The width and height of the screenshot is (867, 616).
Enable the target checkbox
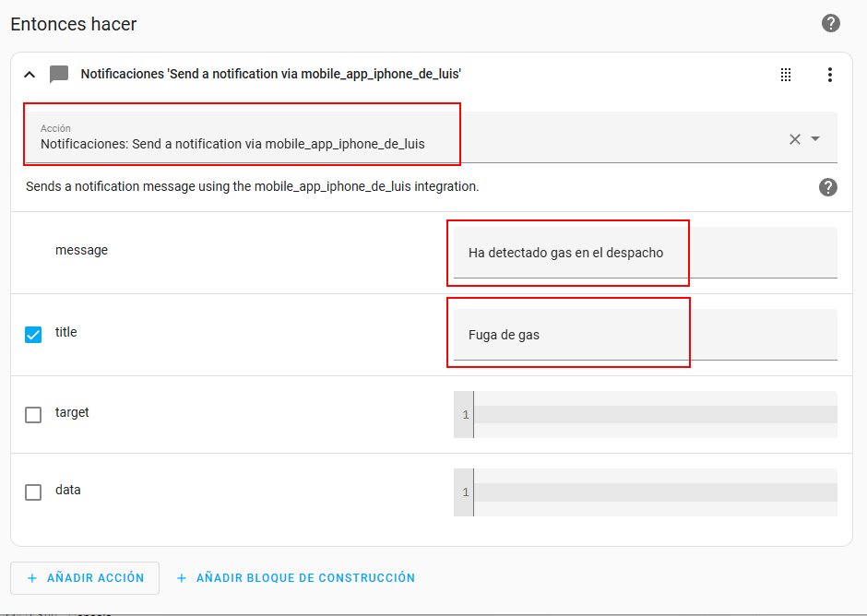tap(33, 415)
